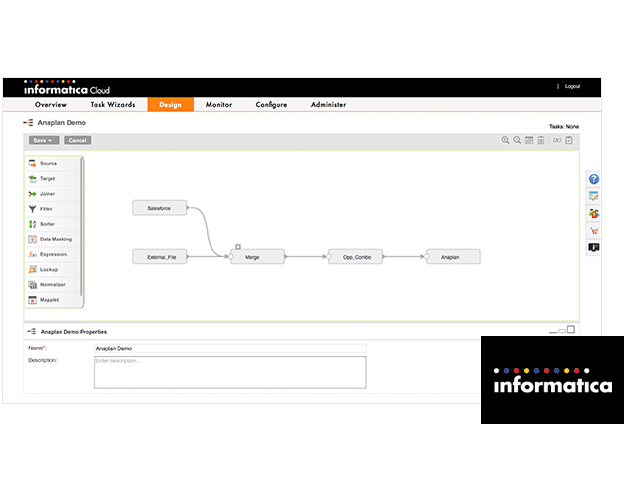Switch to the Task Wizards tab
This screenshot has height=500, width=625.
pos(112,104)
